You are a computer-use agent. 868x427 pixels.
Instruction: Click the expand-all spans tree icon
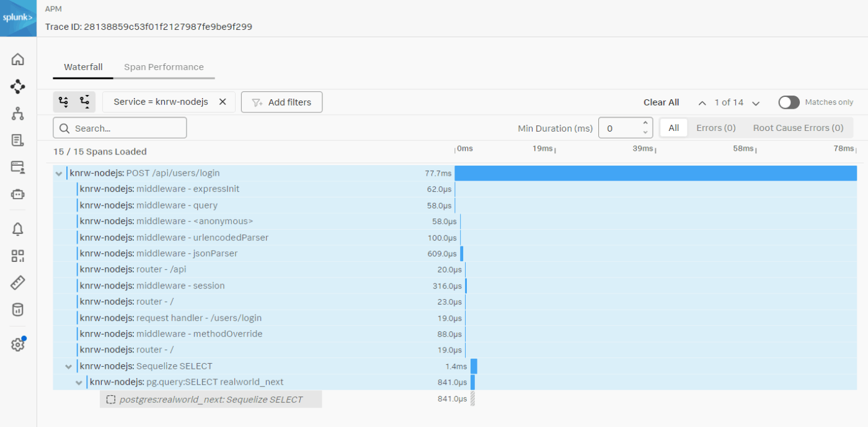[x=63, y=102]
